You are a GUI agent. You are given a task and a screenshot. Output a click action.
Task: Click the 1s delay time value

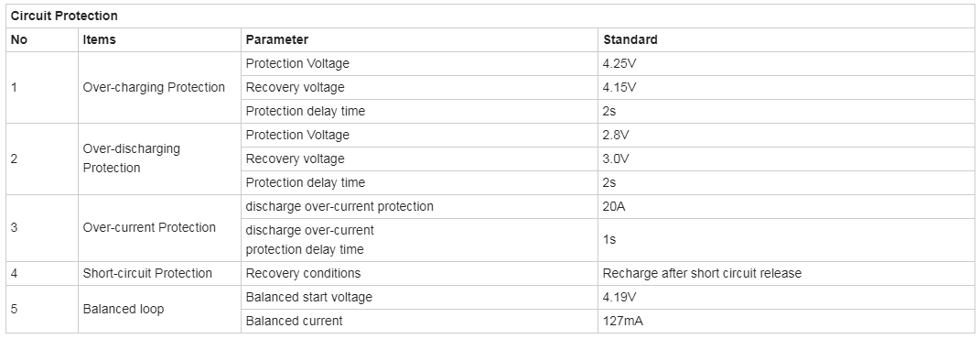(609, 239)
